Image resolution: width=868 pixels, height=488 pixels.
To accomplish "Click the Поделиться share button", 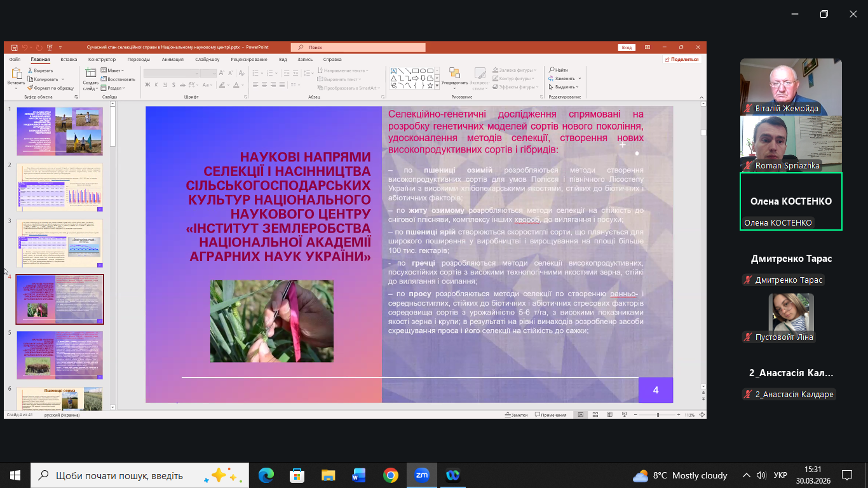I will tap(682, 59).
